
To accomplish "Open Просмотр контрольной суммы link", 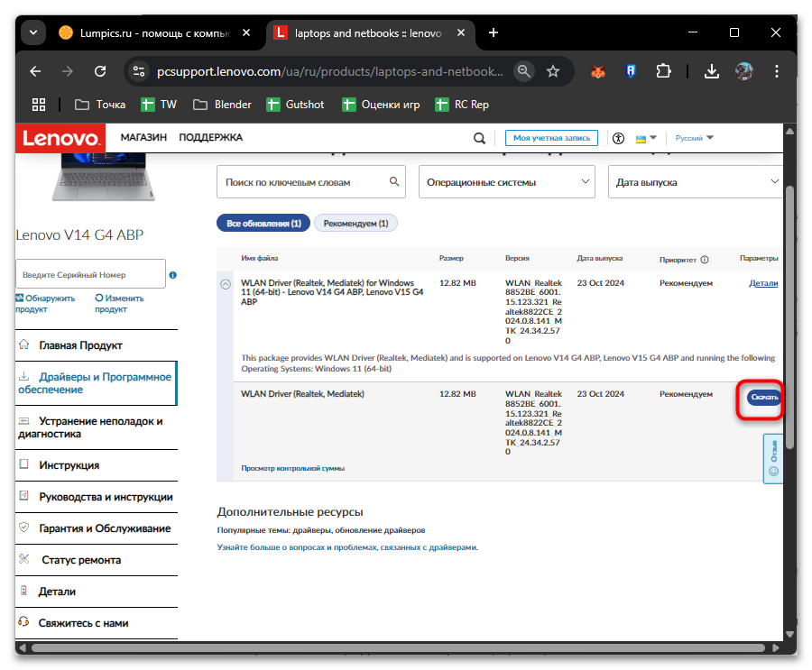I will click(292, 468).
